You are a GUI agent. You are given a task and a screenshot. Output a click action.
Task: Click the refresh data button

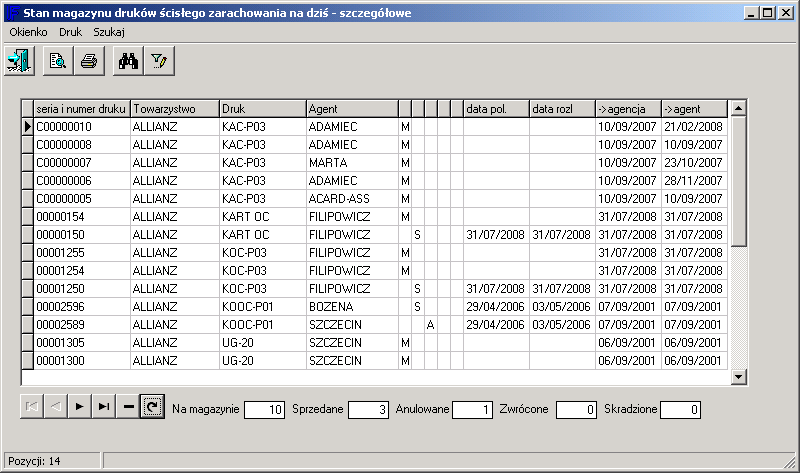152,407
